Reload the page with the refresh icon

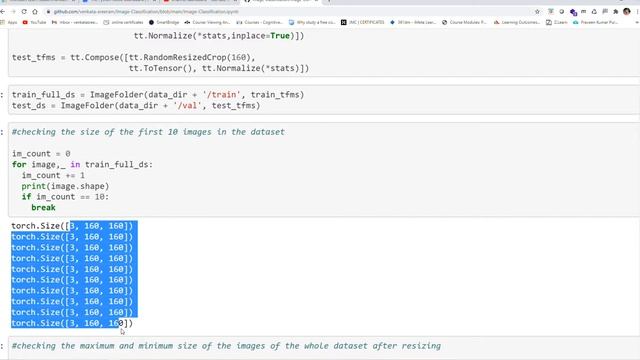(24, 11)
